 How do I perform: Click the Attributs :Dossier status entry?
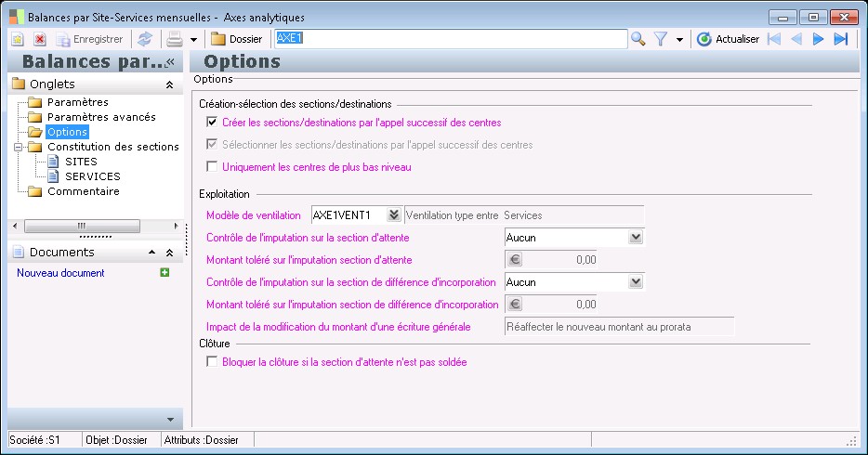pyautogui.click(x=201, y=440)
